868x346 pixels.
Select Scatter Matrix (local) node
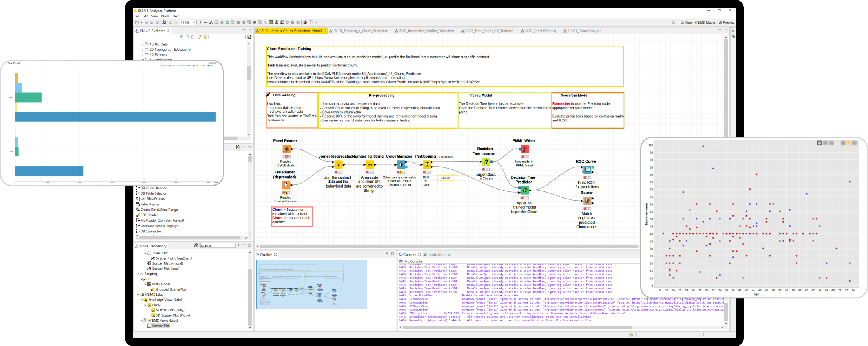(165, 263)
